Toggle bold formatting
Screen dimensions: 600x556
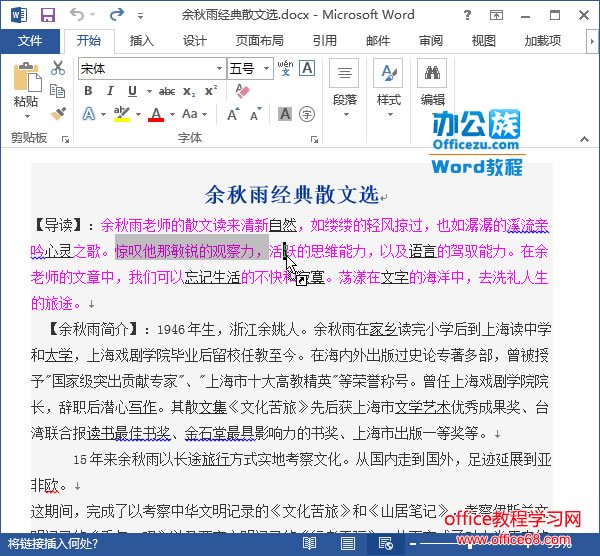click(88, 91)
